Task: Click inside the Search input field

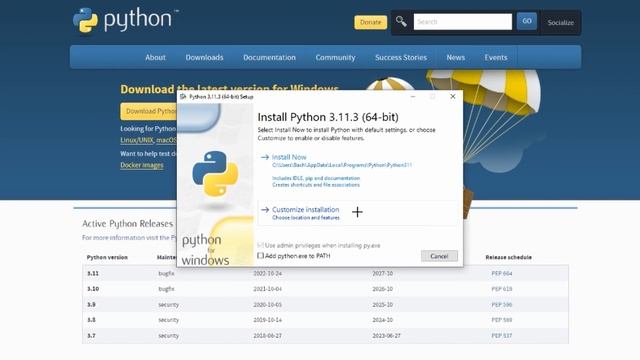Action: tap(462, 22)
